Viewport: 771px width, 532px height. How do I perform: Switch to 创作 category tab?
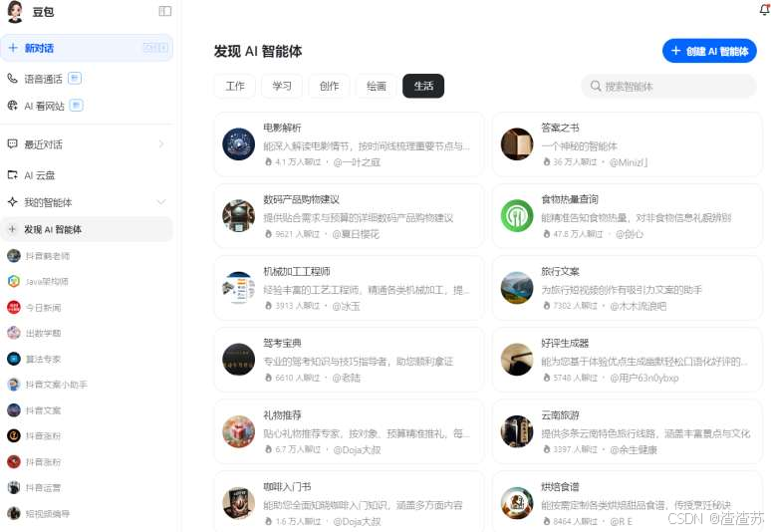(329, 86)
